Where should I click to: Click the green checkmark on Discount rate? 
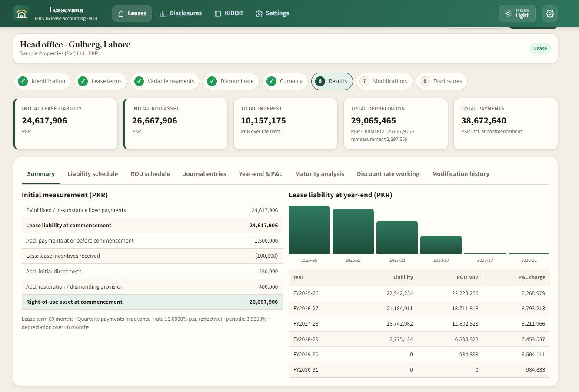[212, 81]
